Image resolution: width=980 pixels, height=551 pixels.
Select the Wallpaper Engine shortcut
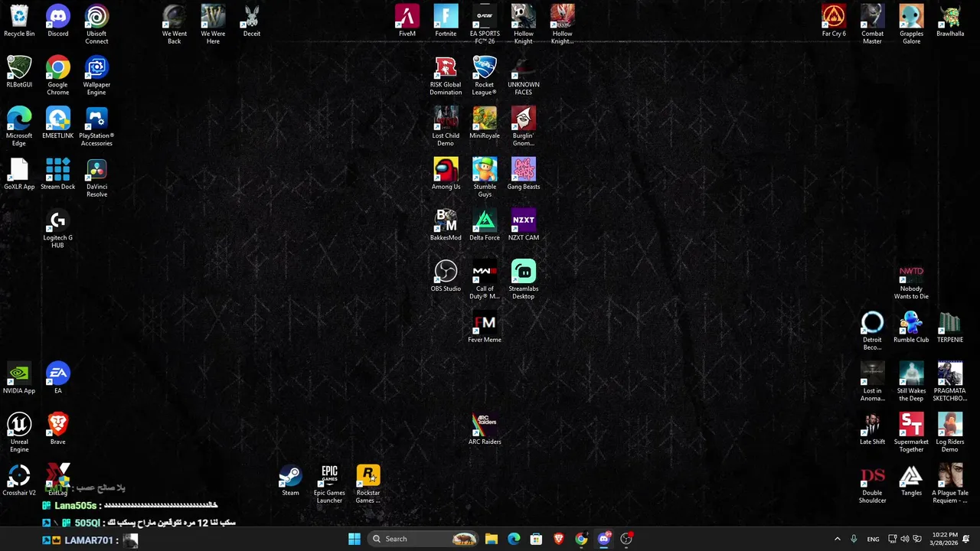pos(96,76)
